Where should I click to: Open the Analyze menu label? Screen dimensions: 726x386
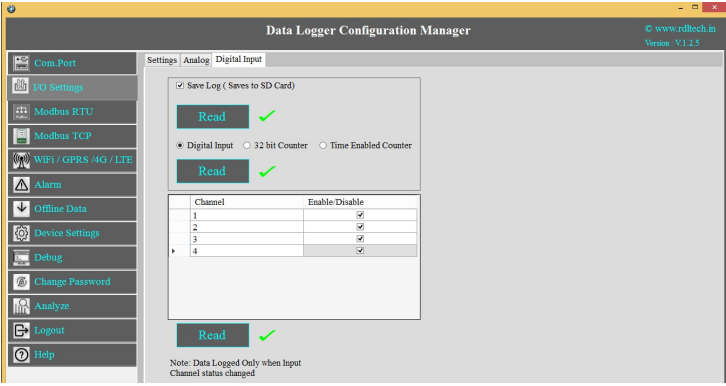point(51,306)
